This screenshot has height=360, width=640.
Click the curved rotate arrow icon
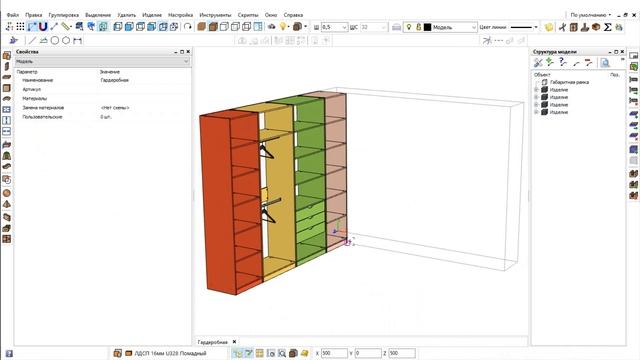(x=187, y=27)
